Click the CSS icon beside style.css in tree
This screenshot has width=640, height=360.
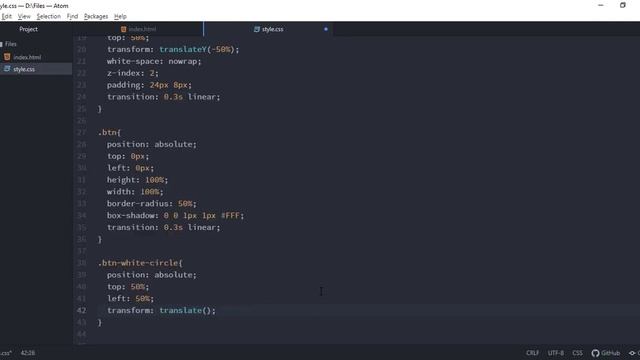click(x=7, y=69)
